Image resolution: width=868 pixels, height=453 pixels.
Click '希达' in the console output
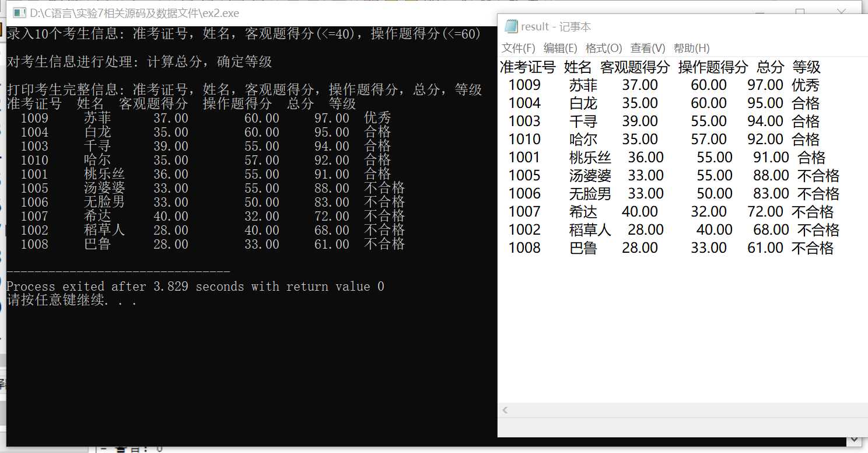[97, 216]
